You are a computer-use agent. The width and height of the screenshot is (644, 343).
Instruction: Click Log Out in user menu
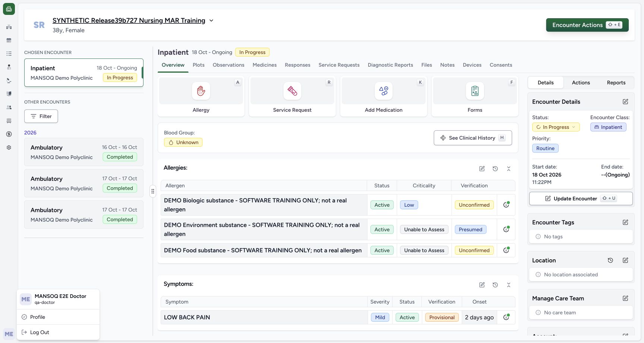click(x=59, y=332)
